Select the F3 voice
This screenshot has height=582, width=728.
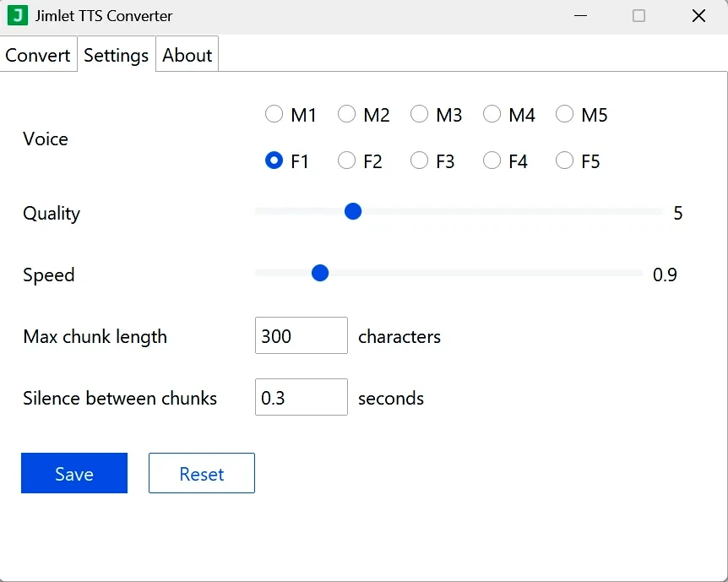(419, 160)
